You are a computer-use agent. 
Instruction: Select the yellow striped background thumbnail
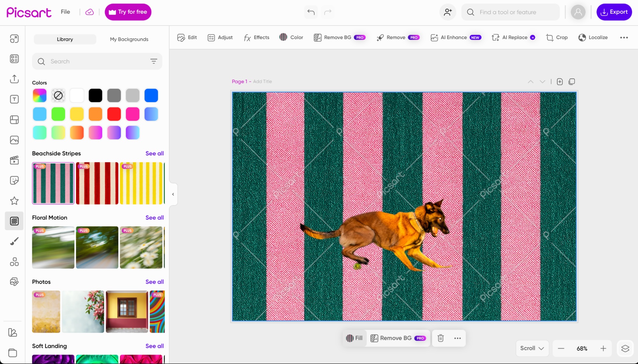pos(141,183)
